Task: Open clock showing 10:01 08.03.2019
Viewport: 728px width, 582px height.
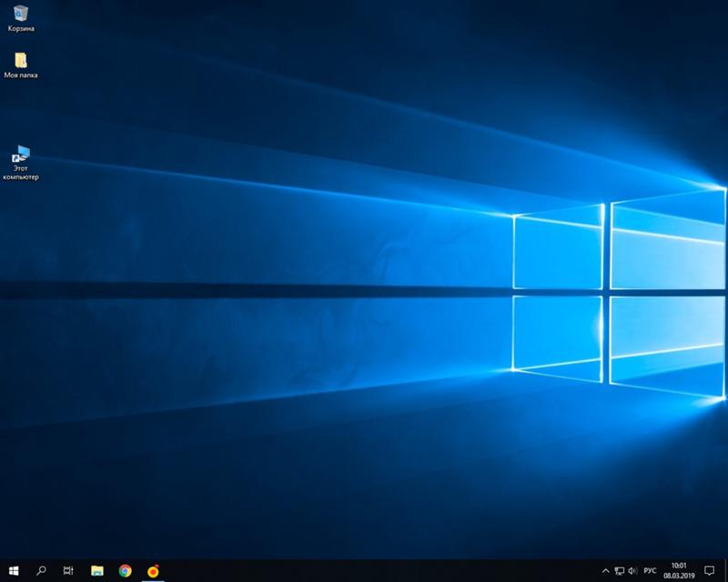Action: (x=679, y=571)
